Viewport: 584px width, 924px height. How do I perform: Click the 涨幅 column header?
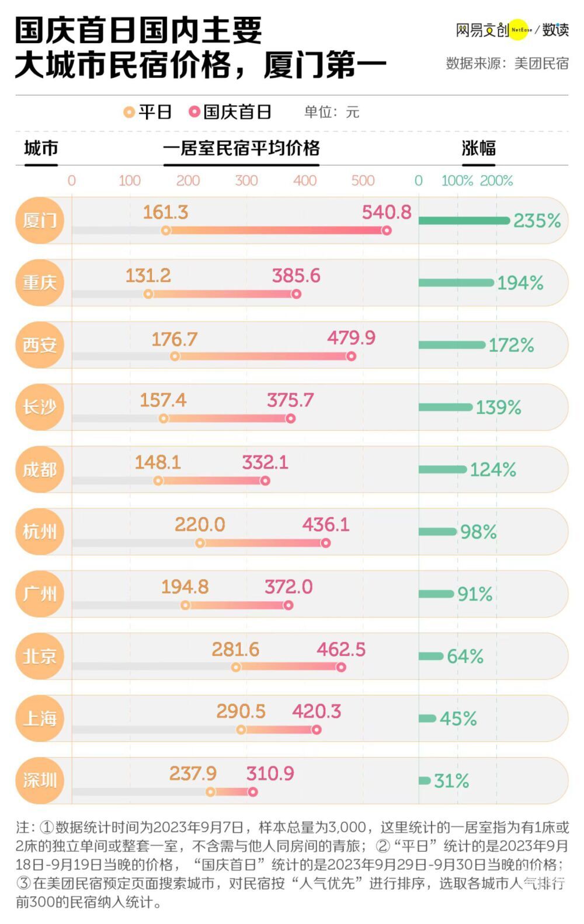pyautogui.click(x=478, y=148)
